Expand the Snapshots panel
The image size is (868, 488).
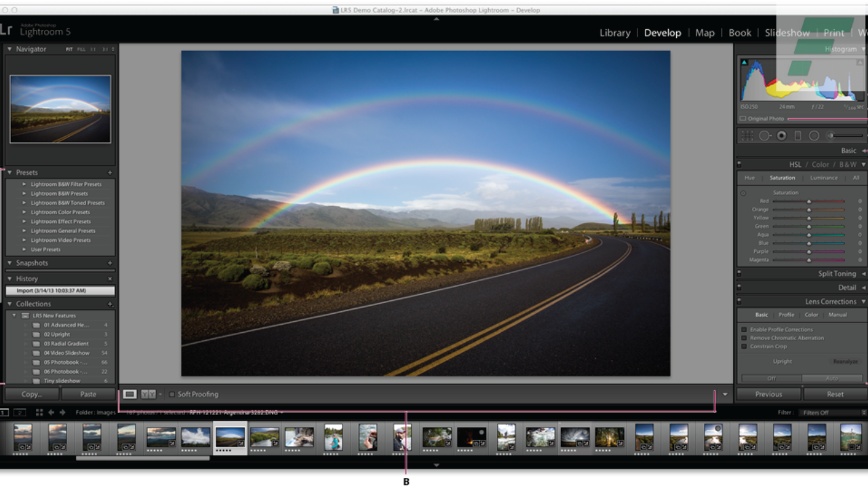click(x=10, y=263)
